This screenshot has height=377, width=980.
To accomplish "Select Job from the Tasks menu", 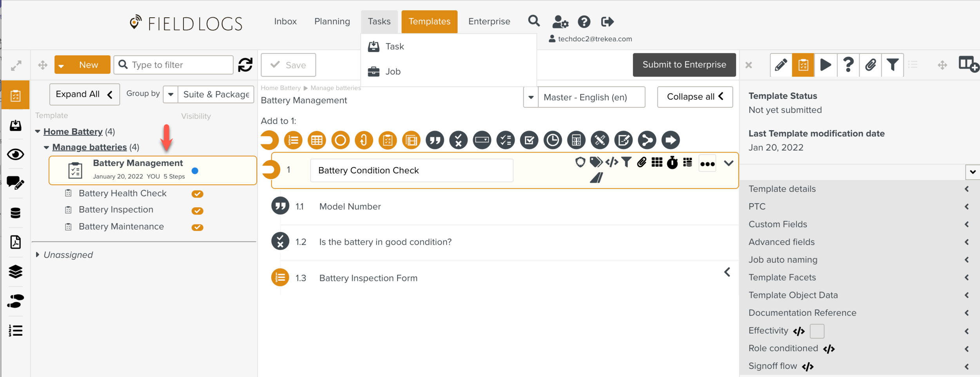I will [392, 71].
